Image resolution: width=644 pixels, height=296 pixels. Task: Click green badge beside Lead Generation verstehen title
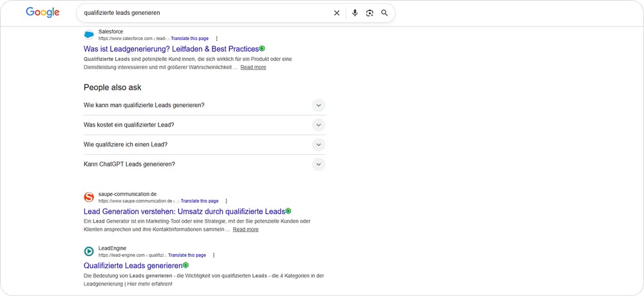(289, 211)
